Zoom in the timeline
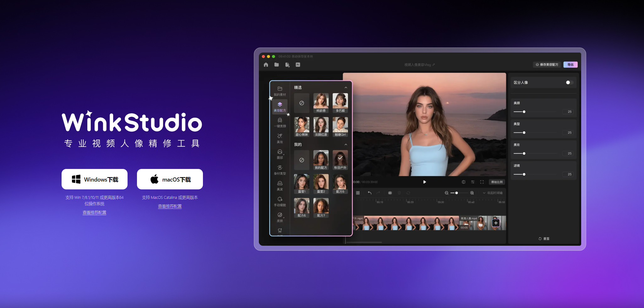The width and height of the screenshot is (644, 308). click(472, 193)
